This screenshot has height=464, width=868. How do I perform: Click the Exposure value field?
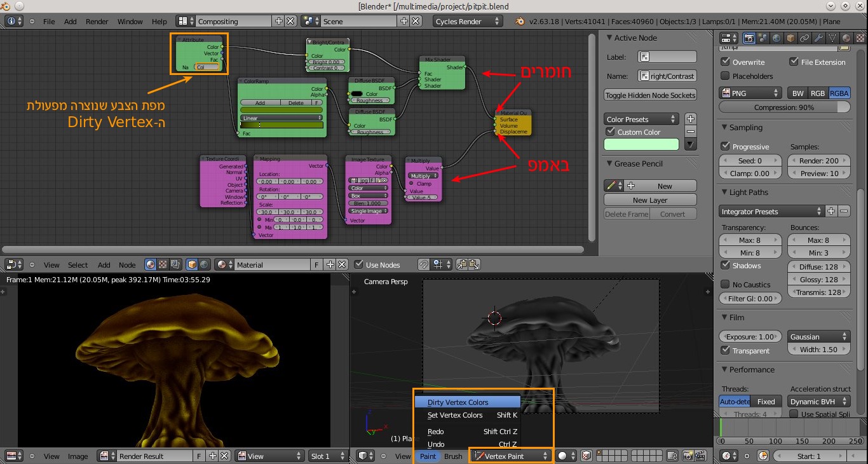click(x=749, y=336)
